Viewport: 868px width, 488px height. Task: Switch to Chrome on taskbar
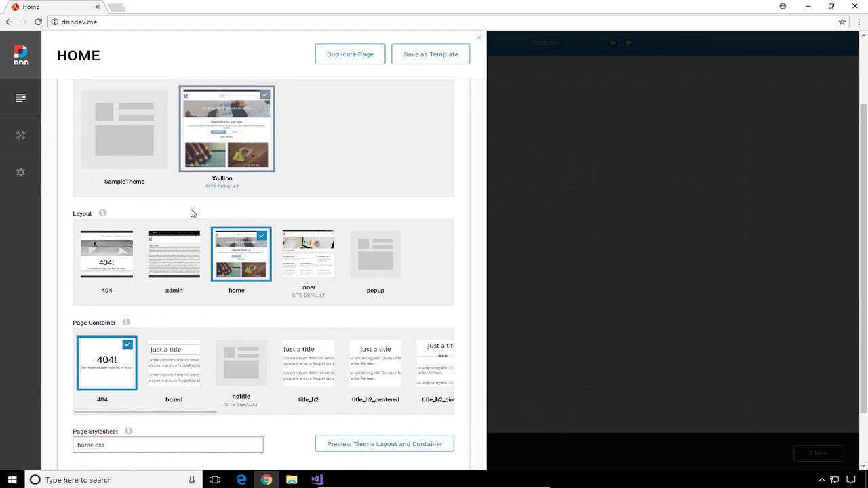click(x=267, y=479)
